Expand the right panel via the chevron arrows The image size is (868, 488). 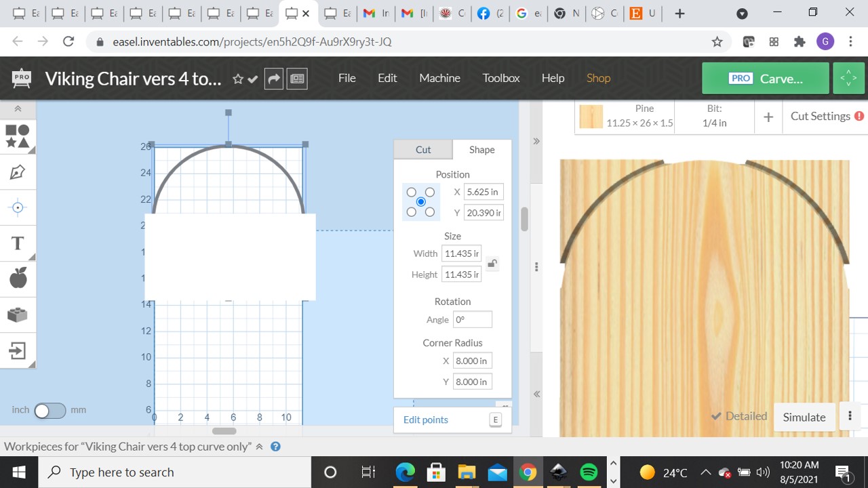click(x=536, y=141)
